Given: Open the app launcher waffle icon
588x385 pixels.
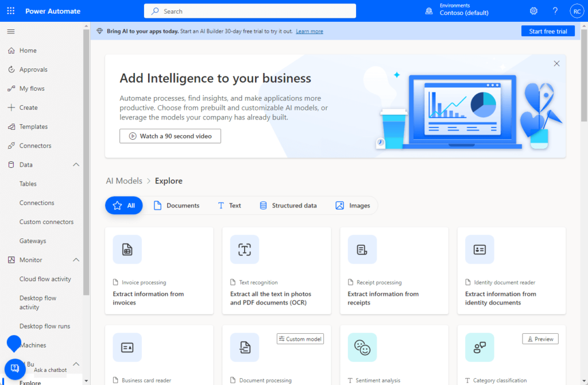Looking at the screenshot, I should pyautogui.click(x=11, y=11).
